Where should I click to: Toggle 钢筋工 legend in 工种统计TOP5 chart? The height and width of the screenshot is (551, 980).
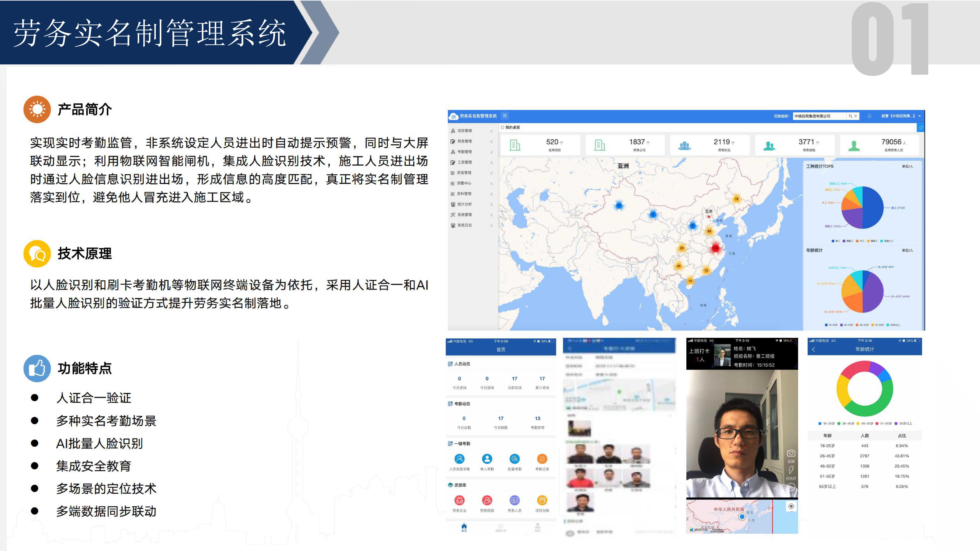pos(848,241)
